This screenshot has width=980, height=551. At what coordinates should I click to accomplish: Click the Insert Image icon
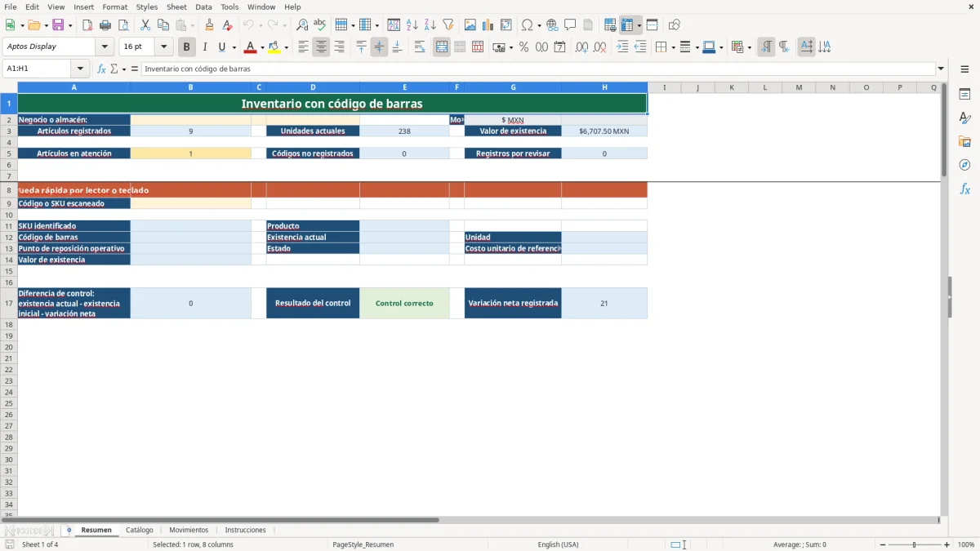coord(470,25)
